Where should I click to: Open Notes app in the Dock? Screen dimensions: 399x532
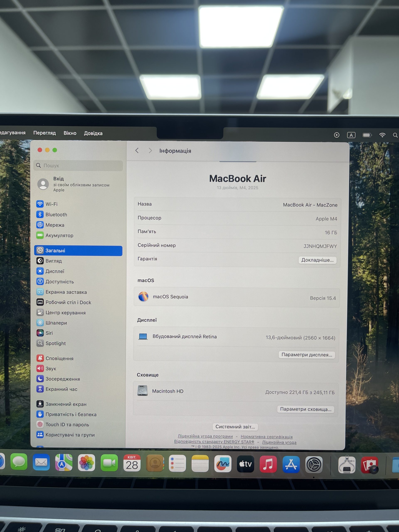tap(200, 463)
